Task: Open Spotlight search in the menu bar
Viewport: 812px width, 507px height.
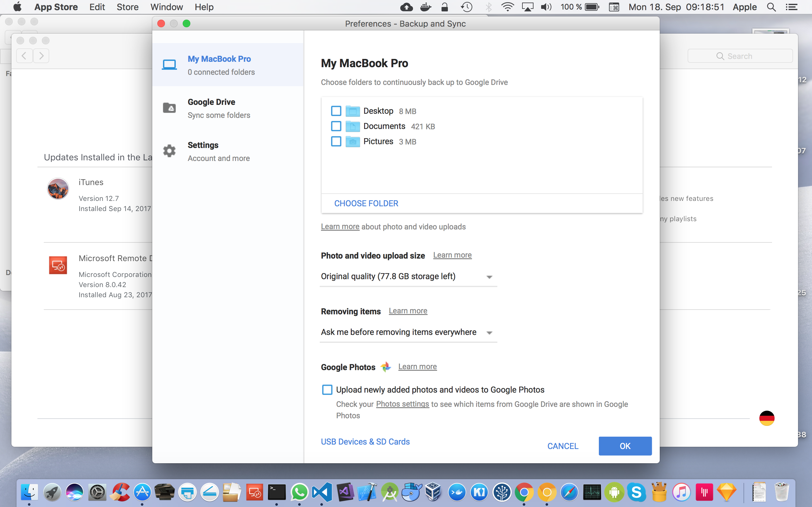Action: (x=771, y=7)
